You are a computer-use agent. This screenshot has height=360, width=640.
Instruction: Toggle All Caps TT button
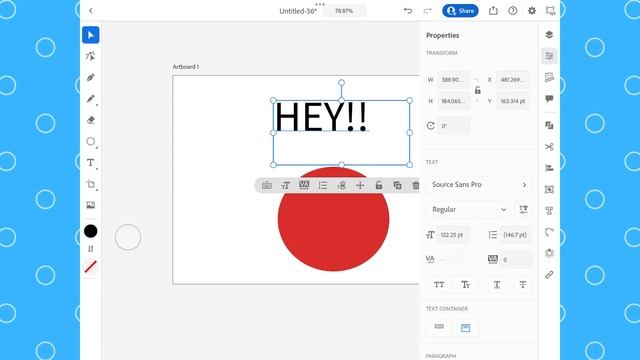pyautogui.click(x=439, y=285)
